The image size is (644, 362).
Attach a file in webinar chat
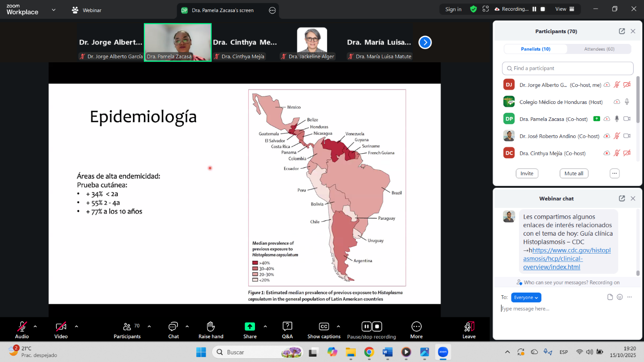click(x=610, y=297)
